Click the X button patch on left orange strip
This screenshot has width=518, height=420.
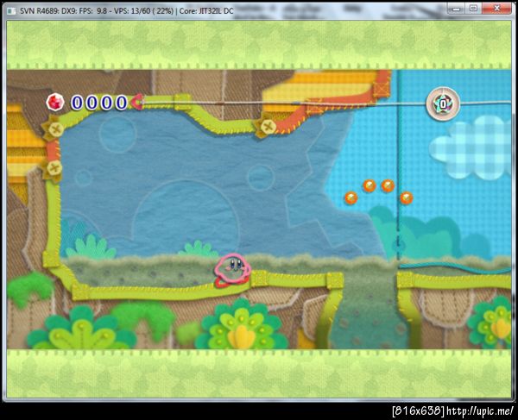pos(54,168)
